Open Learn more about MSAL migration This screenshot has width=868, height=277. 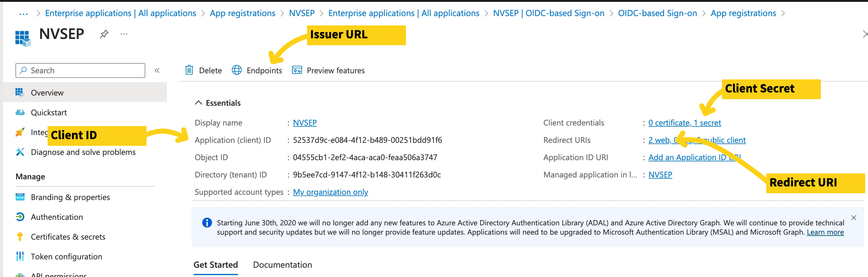click(x=825, y=232)
